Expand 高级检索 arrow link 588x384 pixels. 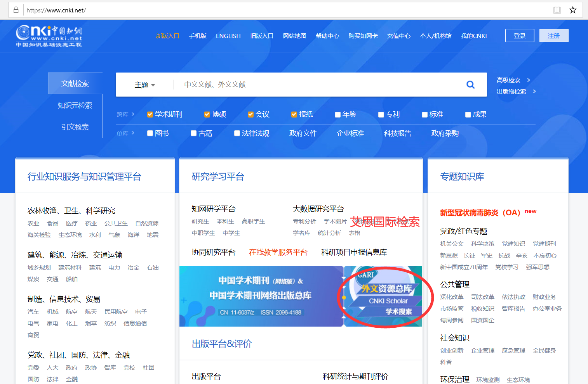tap(513, 80)
